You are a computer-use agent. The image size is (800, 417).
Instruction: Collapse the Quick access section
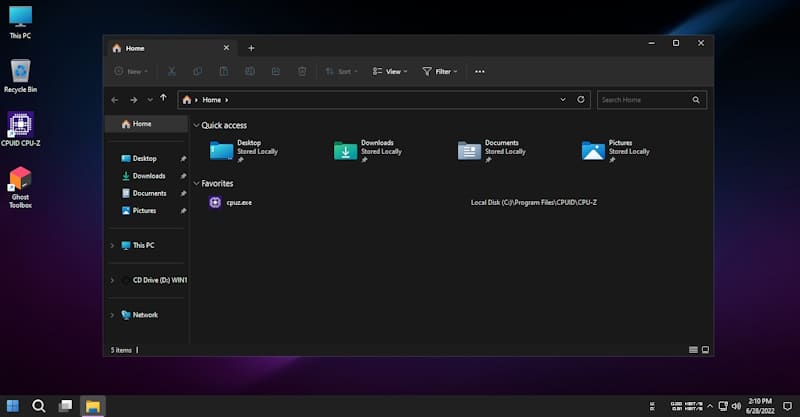(196, 125)
